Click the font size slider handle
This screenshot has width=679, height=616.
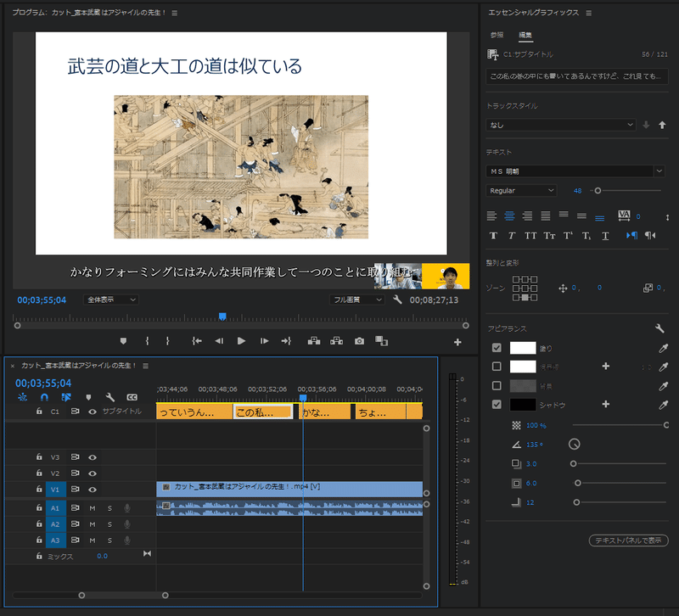pos(598,190)
